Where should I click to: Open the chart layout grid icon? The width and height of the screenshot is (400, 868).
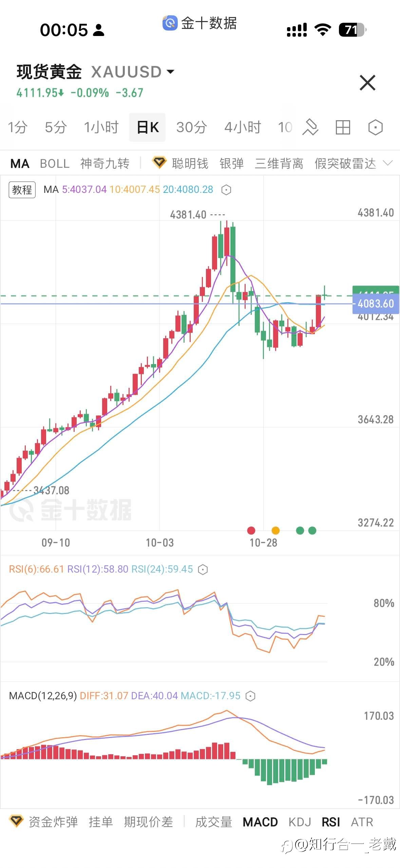tap(343, 128)
